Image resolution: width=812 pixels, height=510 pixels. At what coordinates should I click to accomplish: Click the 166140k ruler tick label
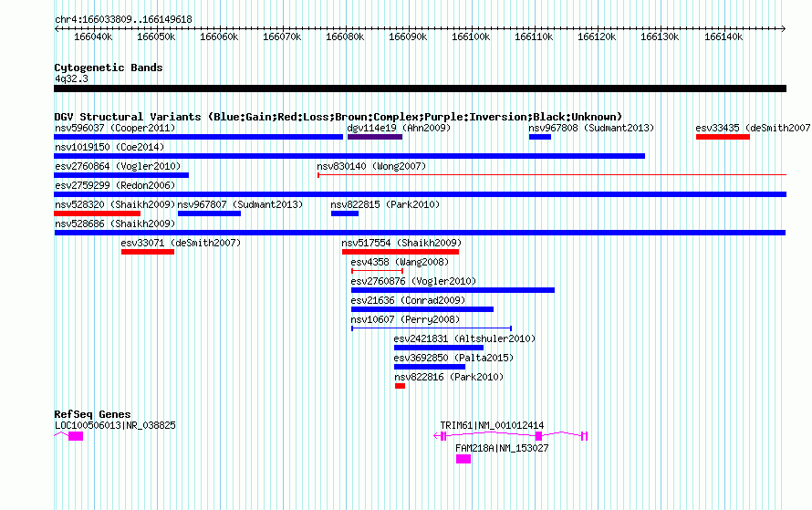(x=724, y=36)
